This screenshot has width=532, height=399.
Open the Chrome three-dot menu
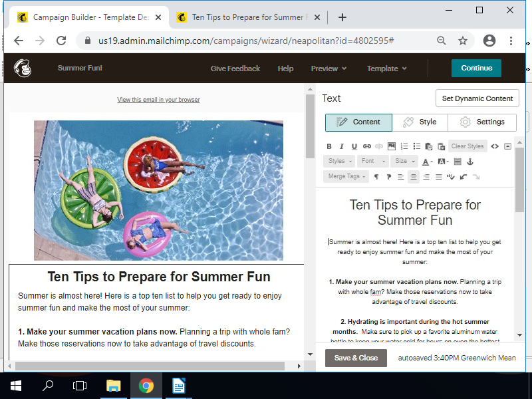[x=511, y=41]
